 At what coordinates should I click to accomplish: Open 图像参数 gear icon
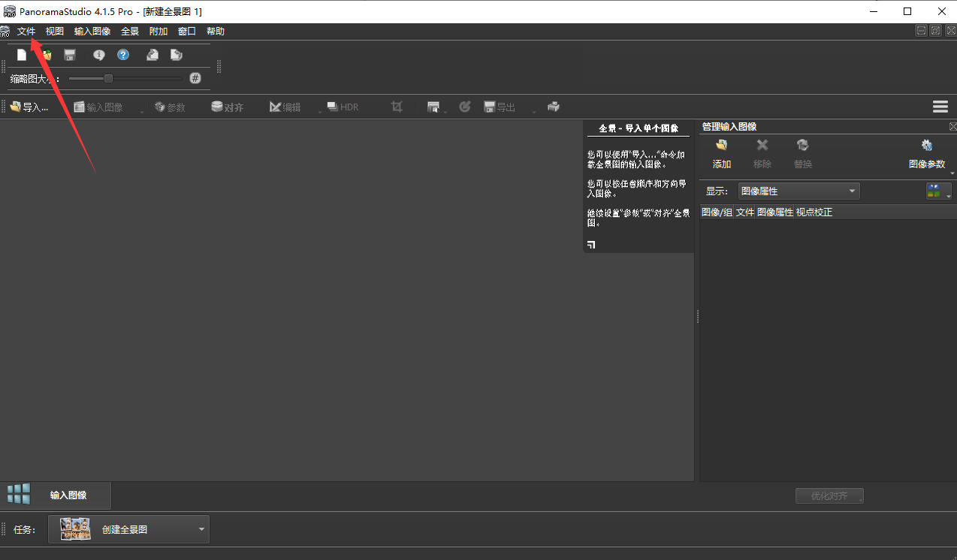(926, 153)
